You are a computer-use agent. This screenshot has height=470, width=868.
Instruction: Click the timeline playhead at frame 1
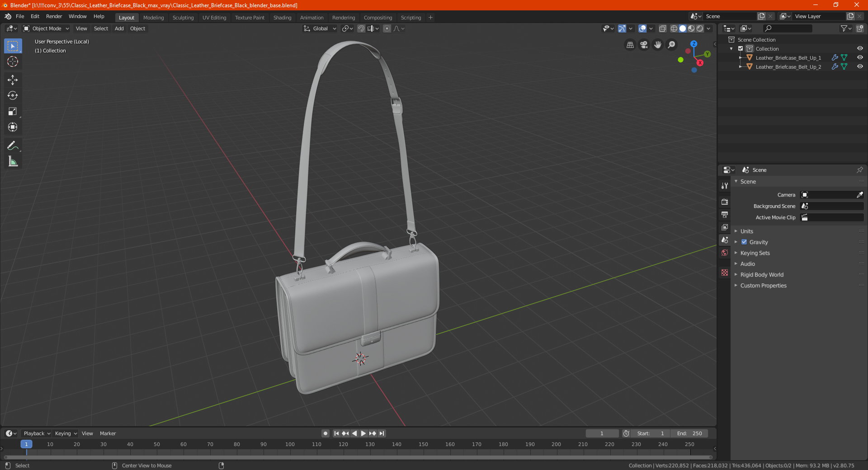click(x=26, y=444)
